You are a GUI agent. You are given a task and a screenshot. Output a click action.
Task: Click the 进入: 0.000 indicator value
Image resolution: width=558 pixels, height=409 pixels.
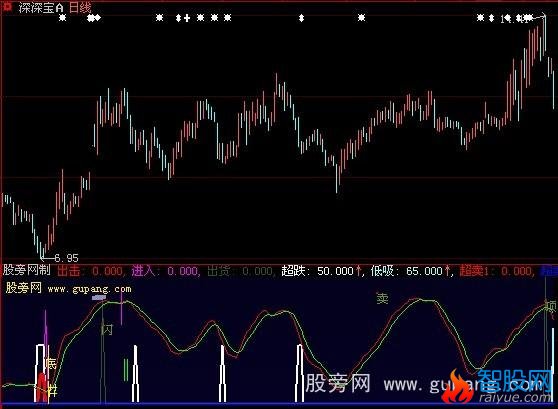[165, 271]
